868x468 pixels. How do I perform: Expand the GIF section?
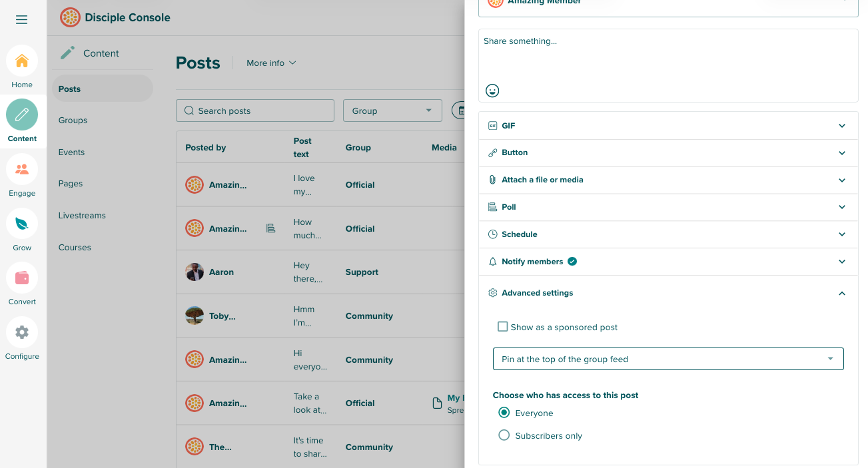pos(667,126)
